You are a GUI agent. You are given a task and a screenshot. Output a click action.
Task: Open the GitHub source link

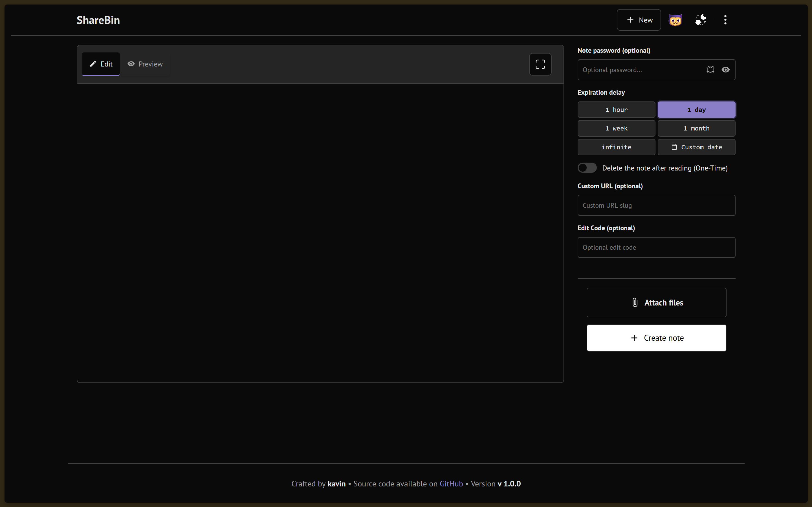point(451,484)
